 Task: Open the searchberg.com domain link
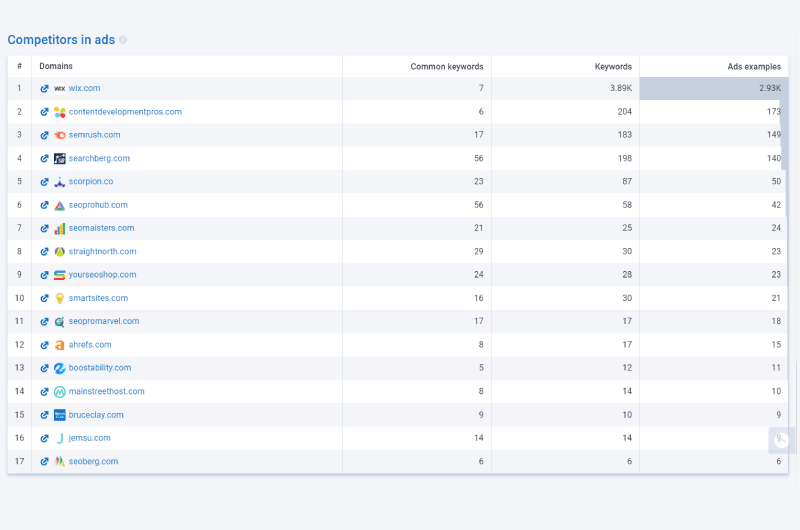[99, 158]
